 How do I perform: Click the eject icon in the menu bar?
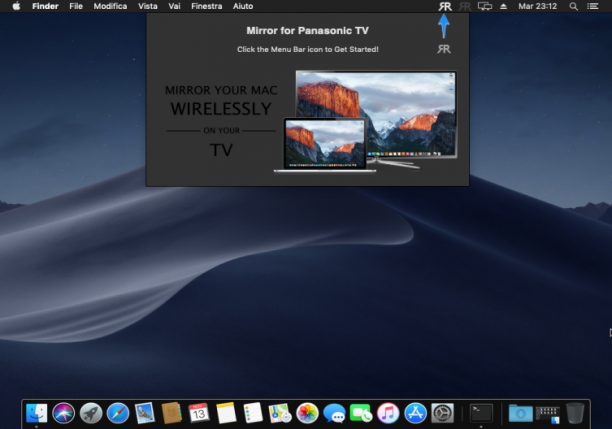(503, 6)
